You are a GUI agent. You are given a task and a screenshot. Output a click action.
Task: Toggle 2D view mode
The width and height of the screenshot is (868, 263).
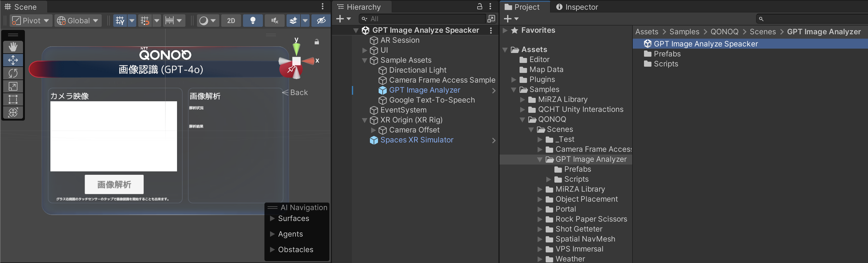click(x=231, y=21)
